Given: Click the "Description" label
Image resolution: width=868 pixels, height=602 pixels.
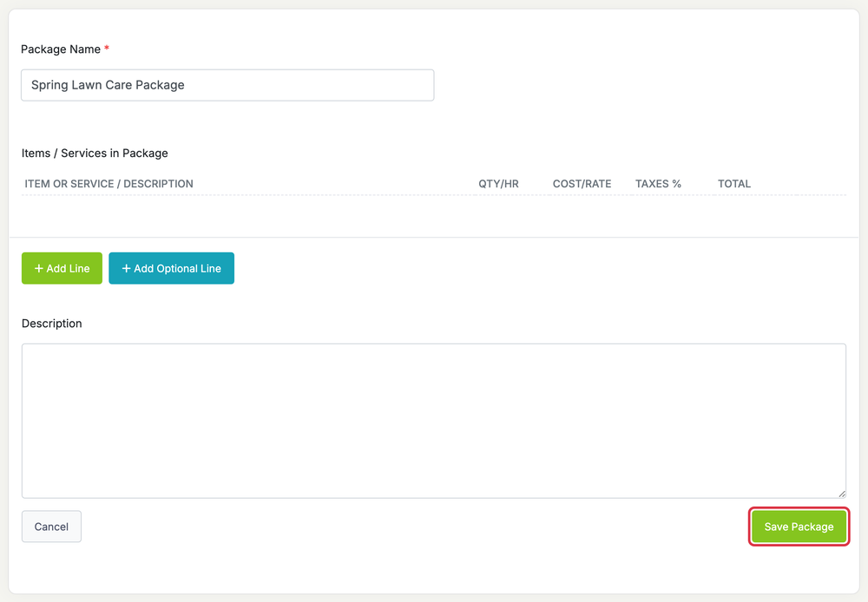Looking at the screenshot, I should coord(51,324).
